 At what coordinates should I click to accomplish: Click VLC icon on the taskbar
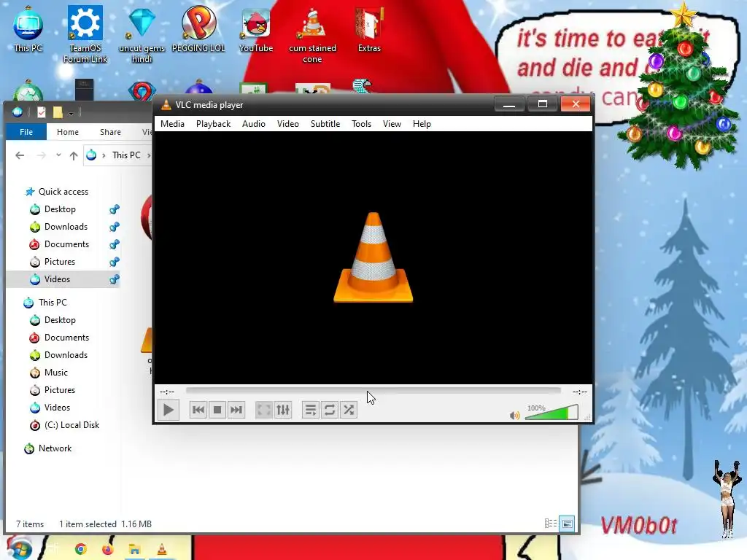pyautogui.click(x=162, y=550)
